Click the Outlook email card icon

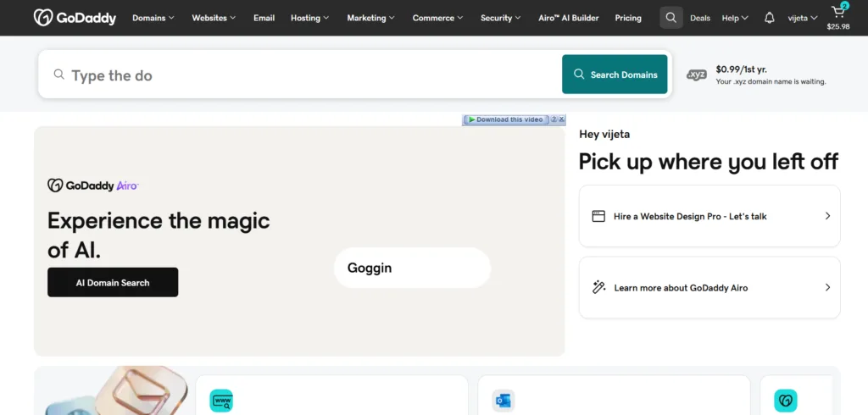[x=504, y=400]
